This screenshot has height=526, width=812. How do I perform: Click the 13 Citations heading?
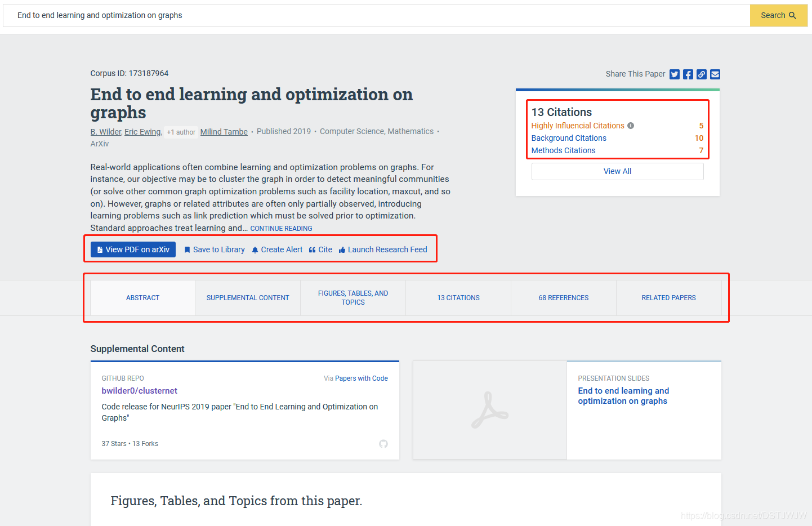561,112
